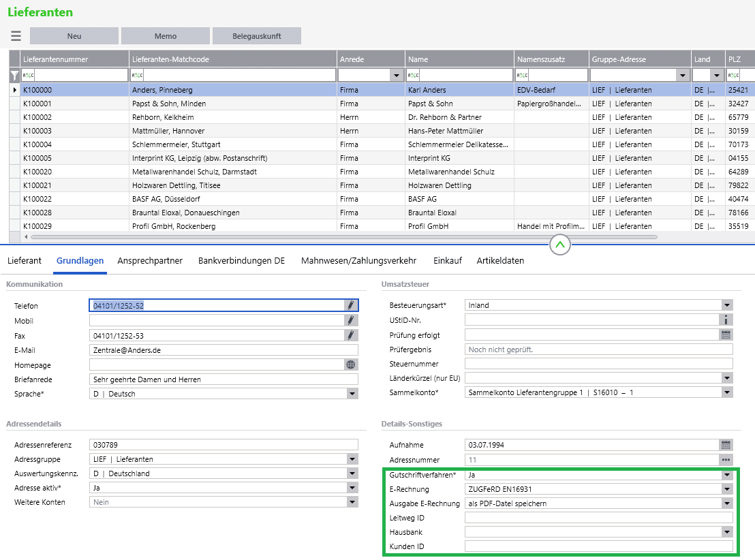
Task: Open calendar icon for Prüfung erfolgt
Action: tap(726, 335)
